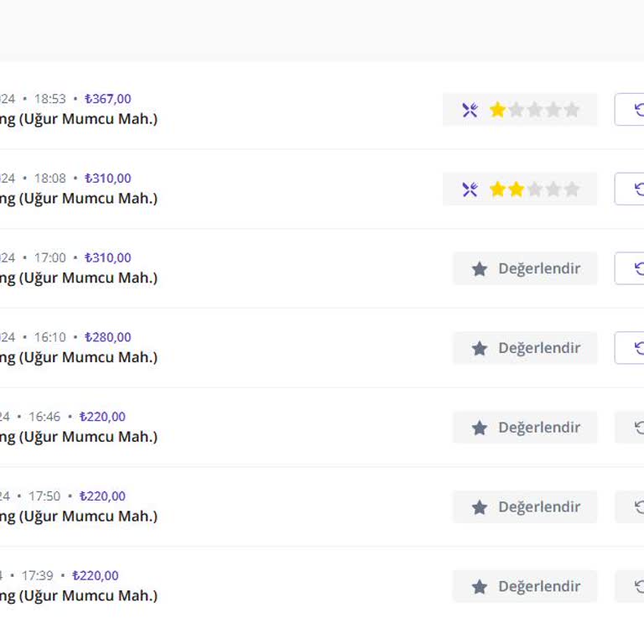Give the 18:53 order a five-star rating

[x=572, y=110]
